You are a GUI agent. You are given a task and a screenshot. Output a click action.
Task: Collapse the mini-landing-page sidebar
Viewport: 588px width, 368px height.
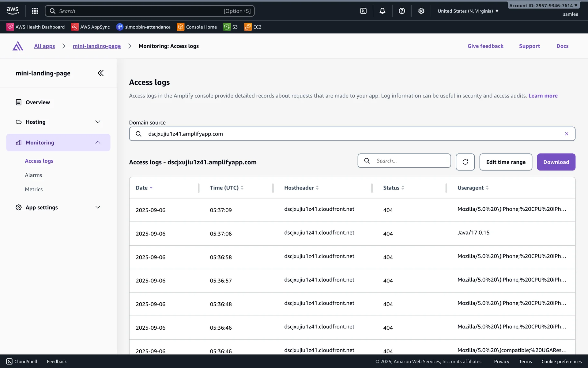(x=100, y=73)
